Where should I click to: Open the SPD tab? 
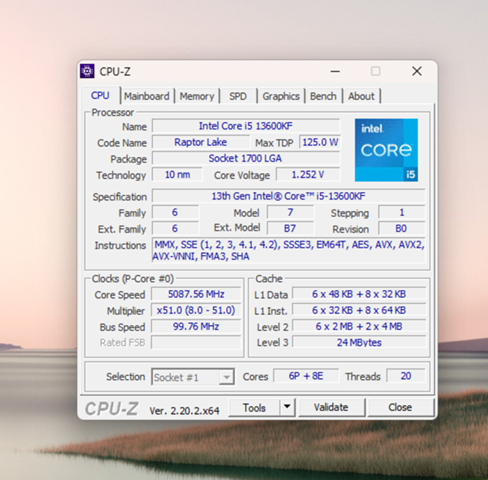[x=238, y=96]
